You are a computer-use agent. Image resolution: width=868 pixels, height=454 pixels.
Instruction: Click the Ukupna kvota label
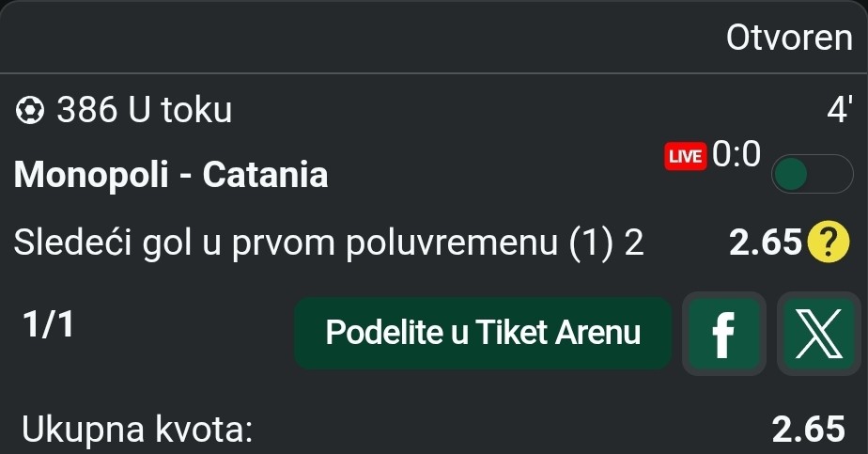(136, 430)
